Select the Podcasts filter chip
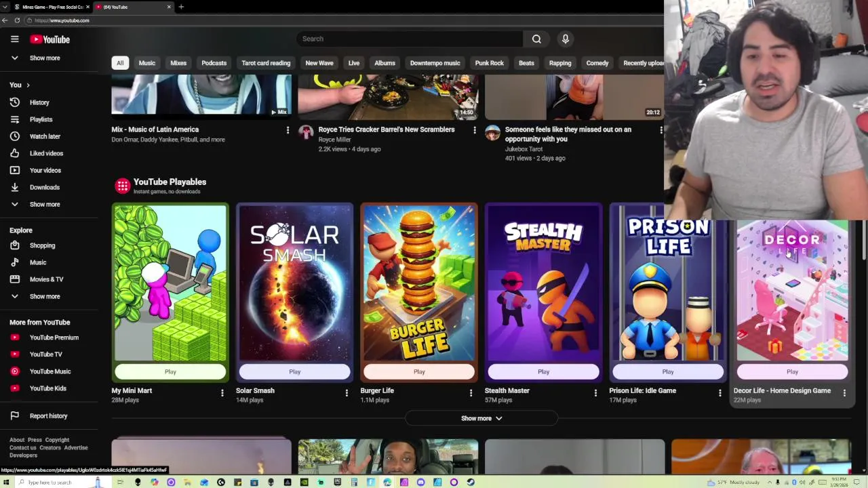 point(214,63)
